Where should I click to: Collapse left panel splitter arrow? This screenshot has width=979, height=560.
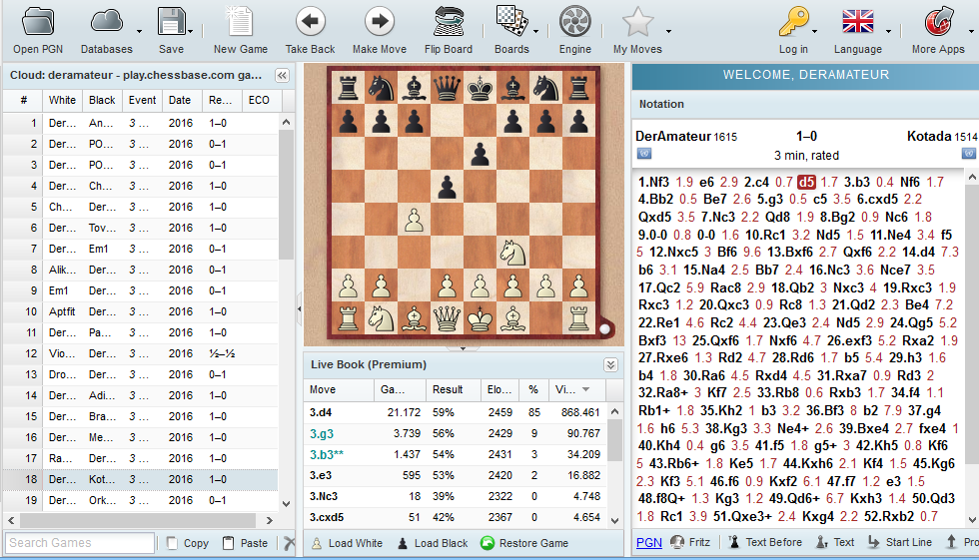[299, 308]
